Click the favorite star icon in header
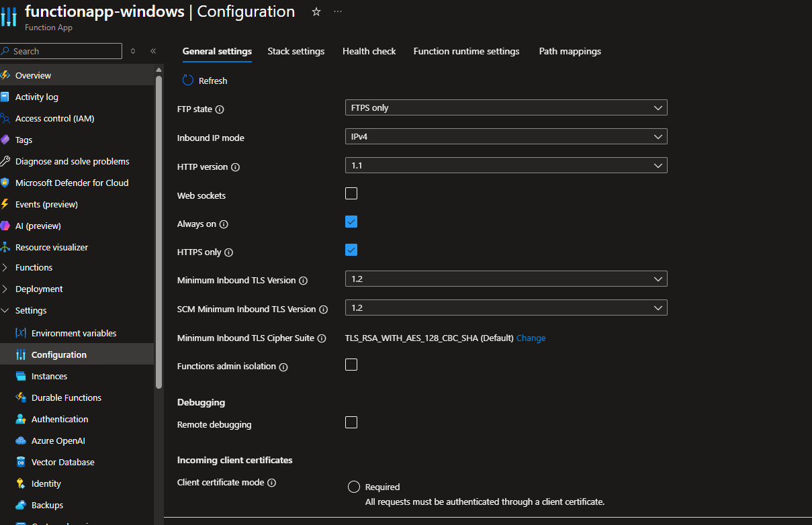This screenshot has height=525, width=812. (x=316, y=12)
